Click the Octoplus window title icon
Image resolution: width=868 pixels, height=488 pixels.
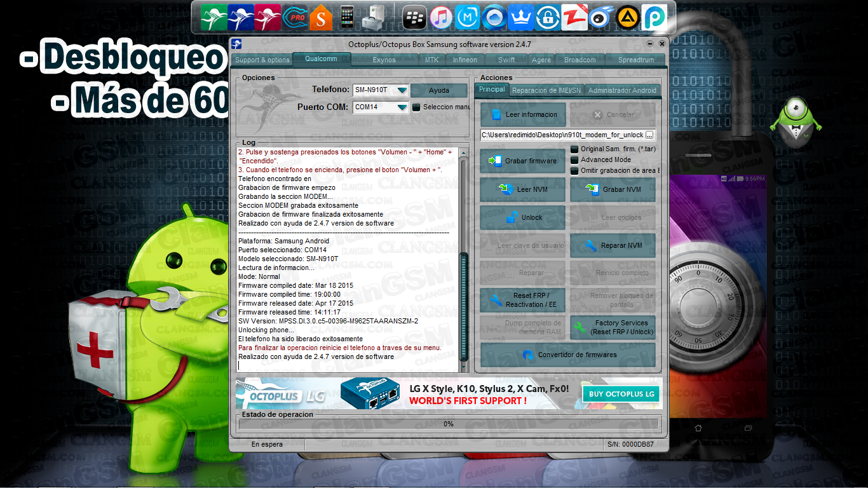[236, 44]
